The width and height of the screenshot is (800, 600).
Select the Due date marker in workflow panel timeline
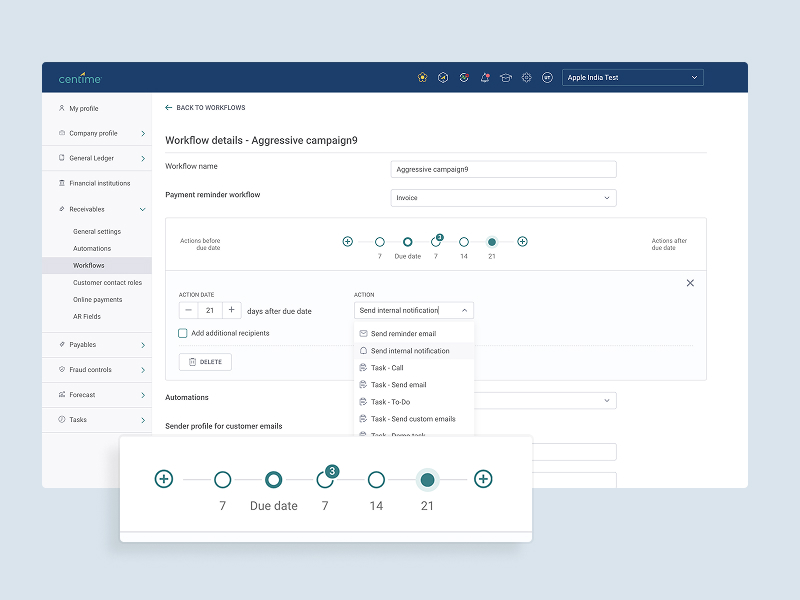(408, 242)
